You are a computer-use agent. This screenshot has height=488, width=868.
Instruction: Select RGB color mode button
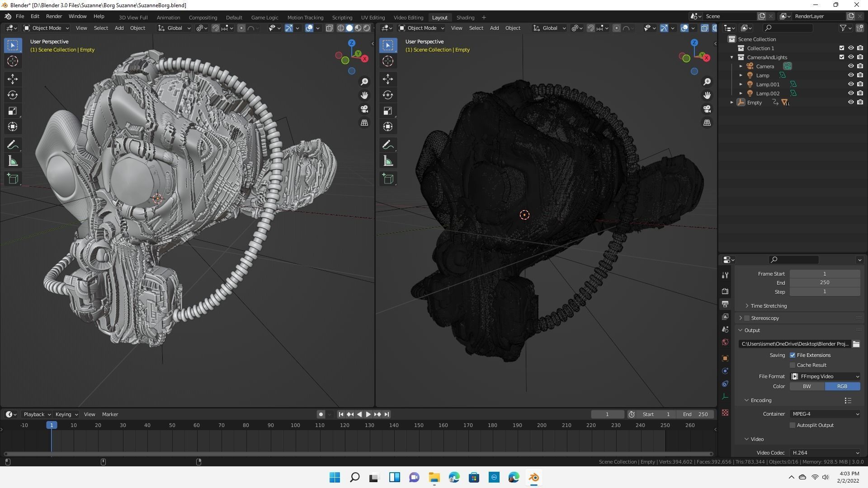[x=842, y=386]
